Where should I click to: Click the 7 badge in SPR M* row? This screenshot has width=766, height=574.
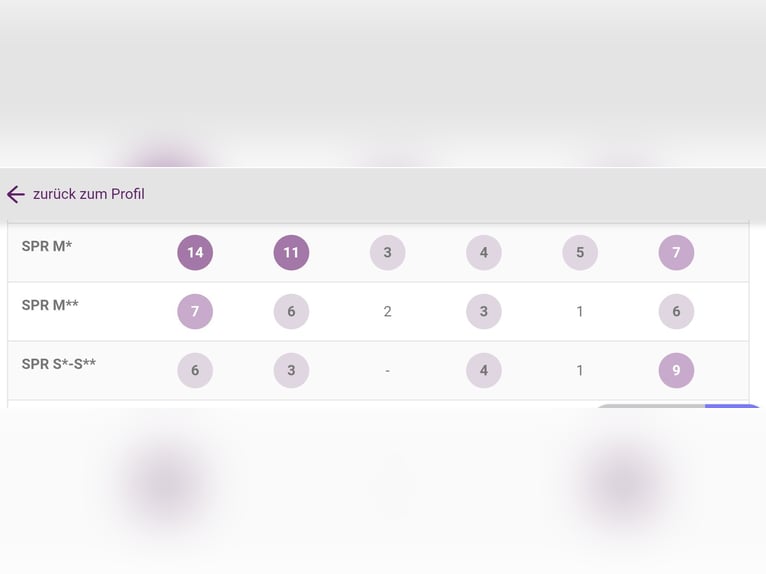pos(676,252)
